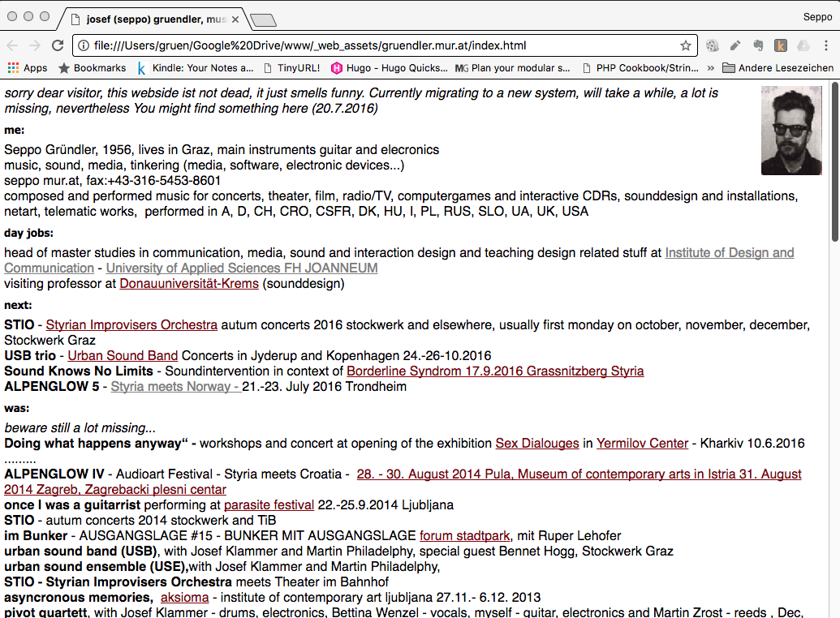This screenshot has width=840, height=618.
Task: Open a new browser tab
Action: pos(263,20)
